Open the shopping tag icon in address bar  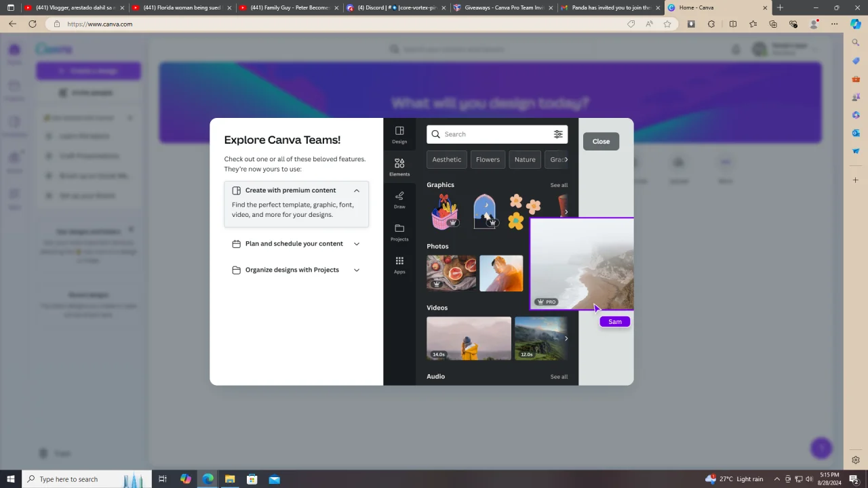pos(631,24)
